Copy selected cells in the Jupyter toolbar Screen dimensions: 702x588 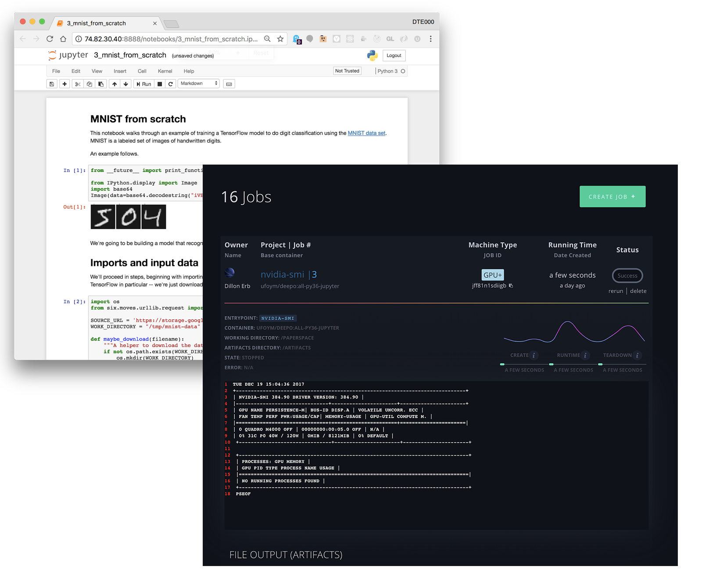[x=90, y=84]
